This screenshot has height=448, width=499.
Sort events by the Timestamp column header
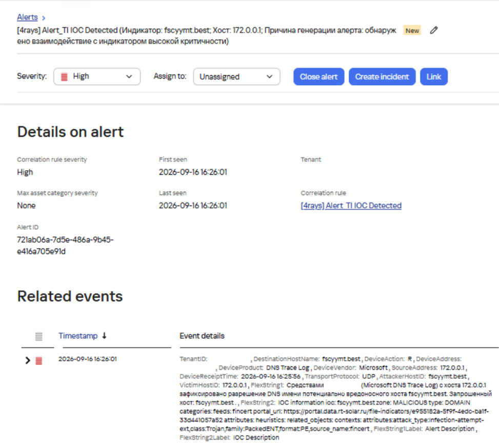pyautogui.click(x=78, y=336)
